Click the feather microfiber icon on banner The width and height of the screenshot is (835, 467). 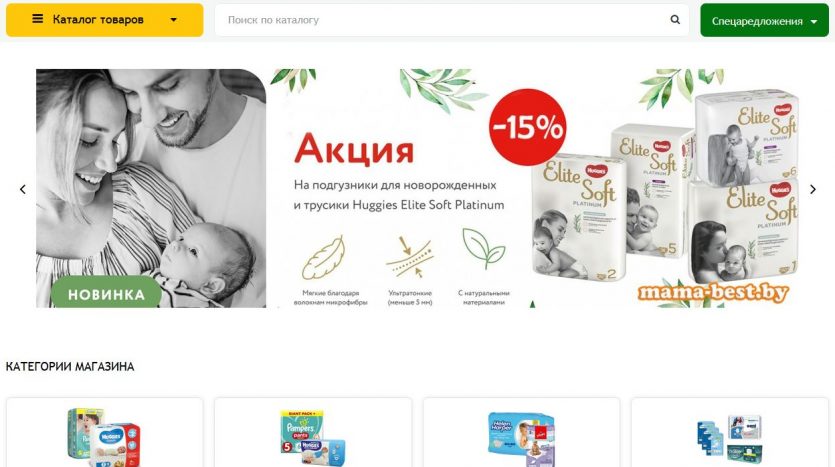pyautogui.click(x=324, y=258)
